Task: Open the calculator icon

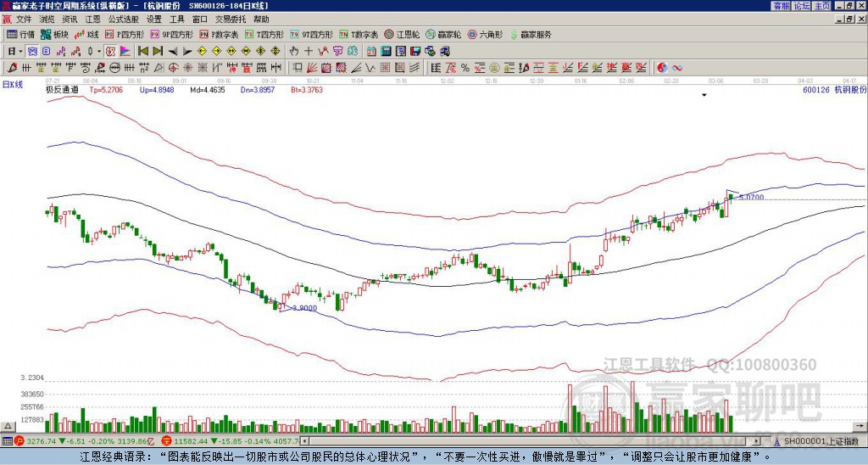Action: [x=386, y=51]
